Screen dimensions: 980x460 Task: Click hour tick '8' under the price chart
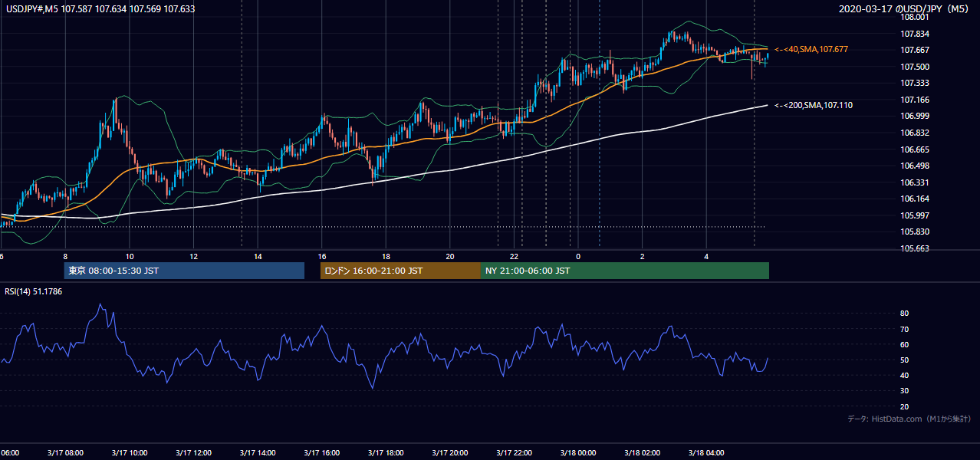click(x=65, y=256)
